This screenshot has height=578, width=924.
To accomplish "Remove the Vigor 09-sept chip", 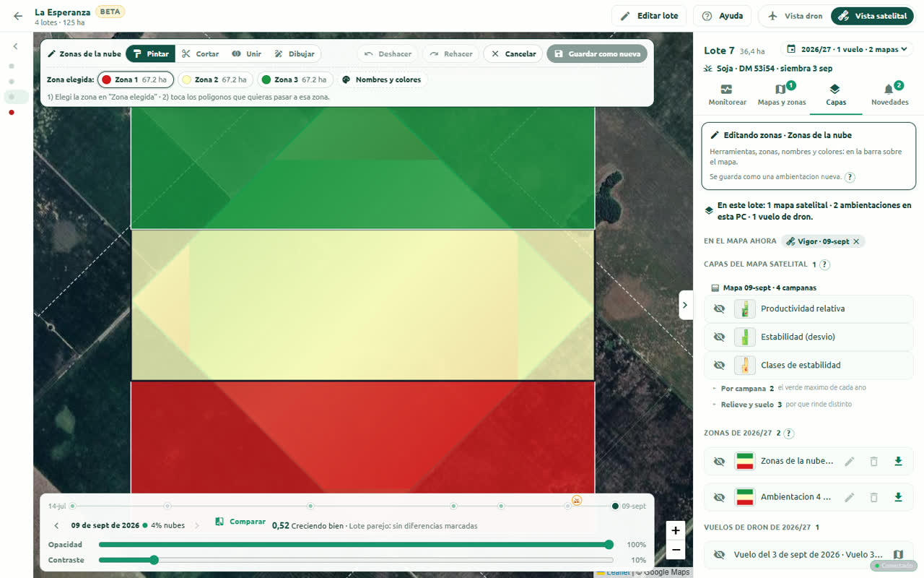I will (x=856, y=241).
